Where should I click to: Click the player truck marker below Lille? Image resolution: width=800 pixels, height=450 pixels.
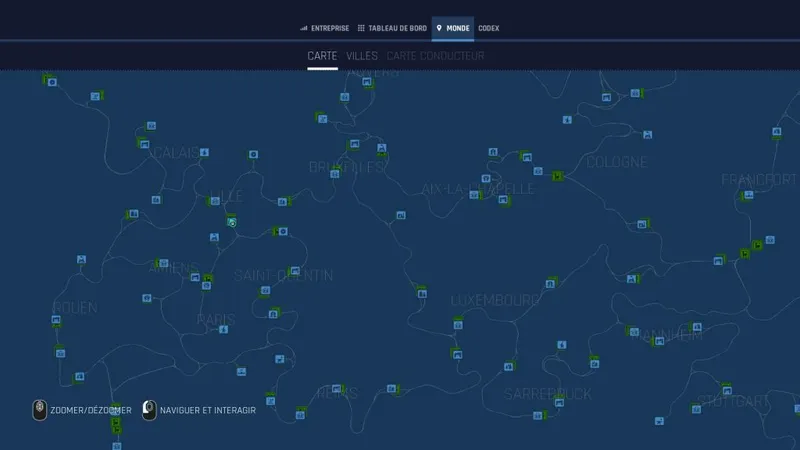tap(231, 221)
